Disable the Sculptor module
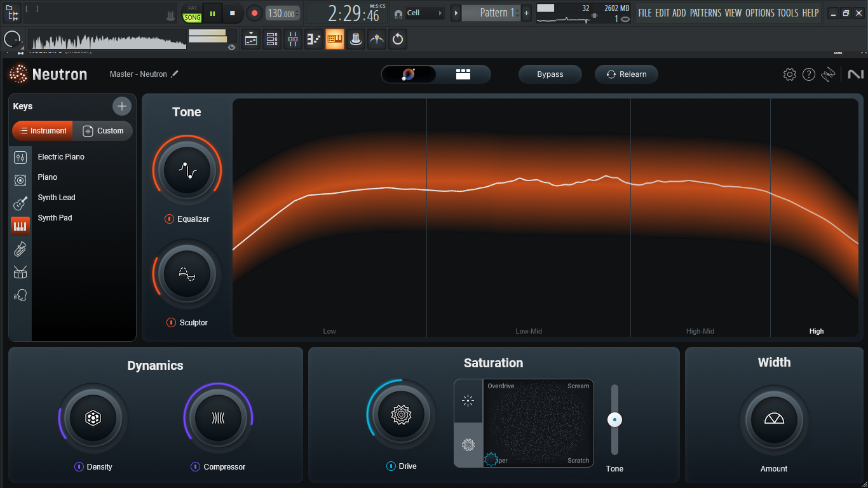Viewport: 868px width, 488px height. click(x=171, y=323)
